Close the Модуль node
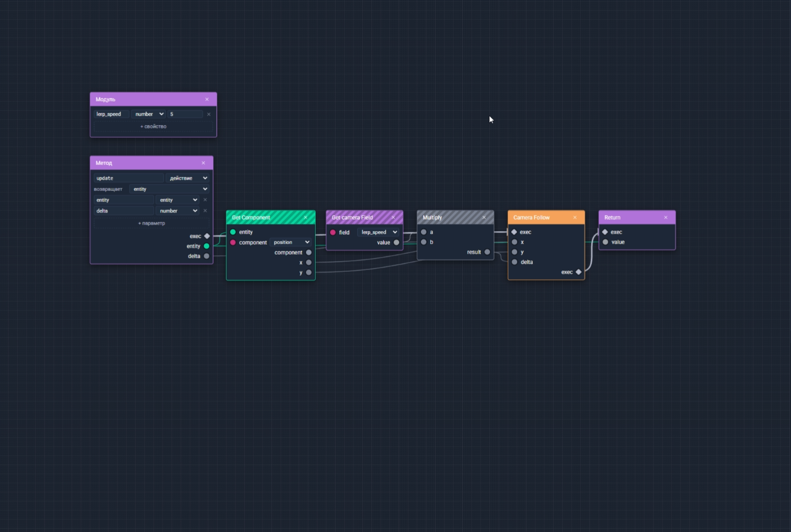Image resolution: width=791 pixels, height=532 pixels. click(x=207, y=99)
